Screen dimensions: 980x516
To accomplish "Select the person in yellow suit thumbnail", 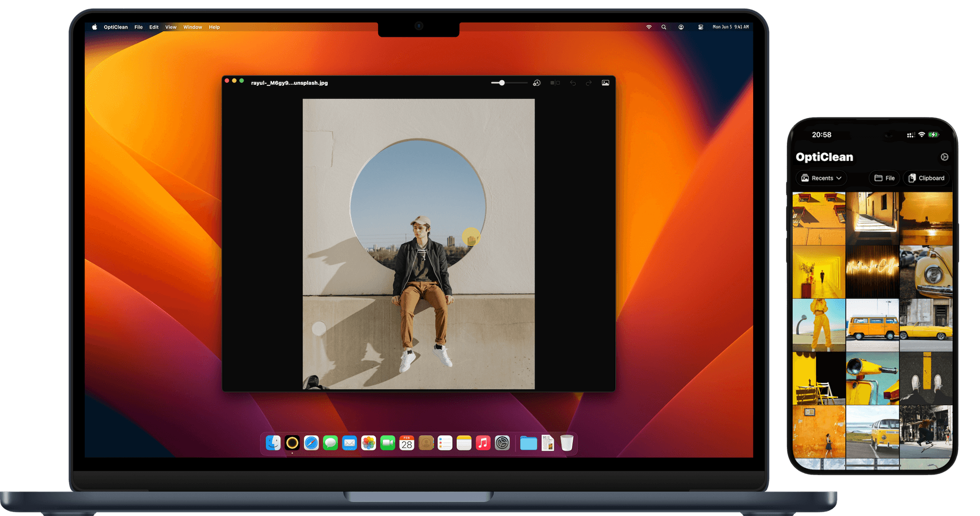I will pos(819,325).
